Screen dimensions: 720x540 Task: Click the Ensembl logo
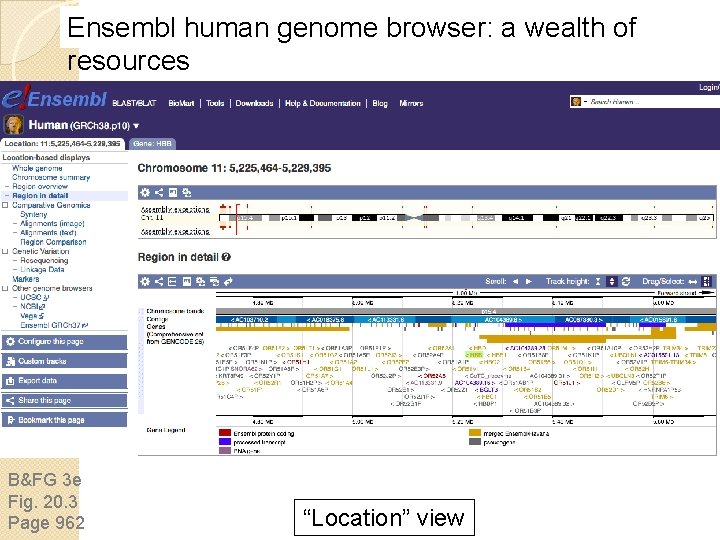[54, 99]
